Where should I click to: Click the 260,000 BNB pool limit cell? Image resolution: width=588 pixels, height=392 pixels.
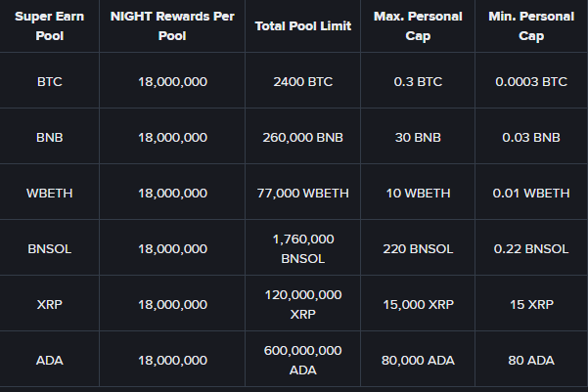(302, 137)
